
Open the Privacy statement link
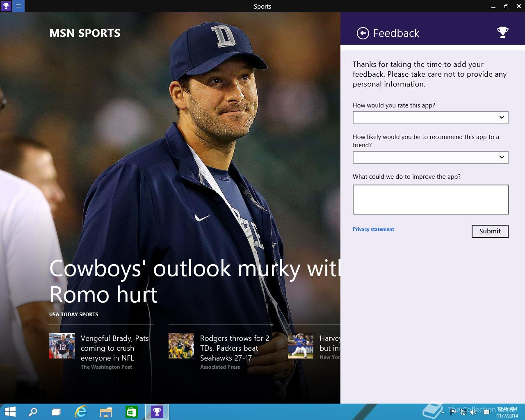(373, 229)
